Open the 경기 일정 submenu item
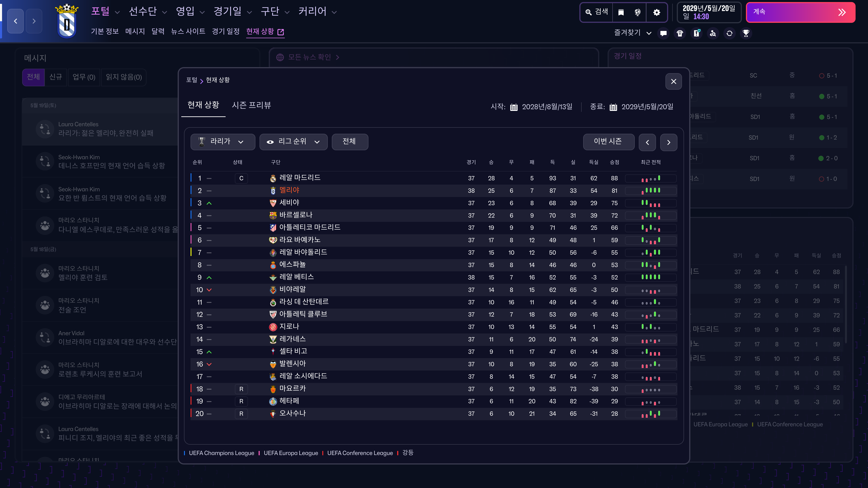 point(225,32)
